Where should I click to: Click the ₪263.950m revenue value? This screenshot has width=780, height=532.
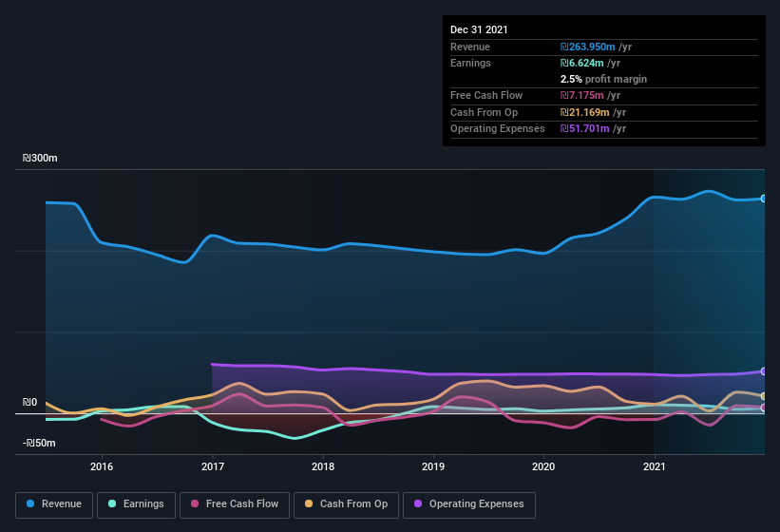(x=587, y=47)
